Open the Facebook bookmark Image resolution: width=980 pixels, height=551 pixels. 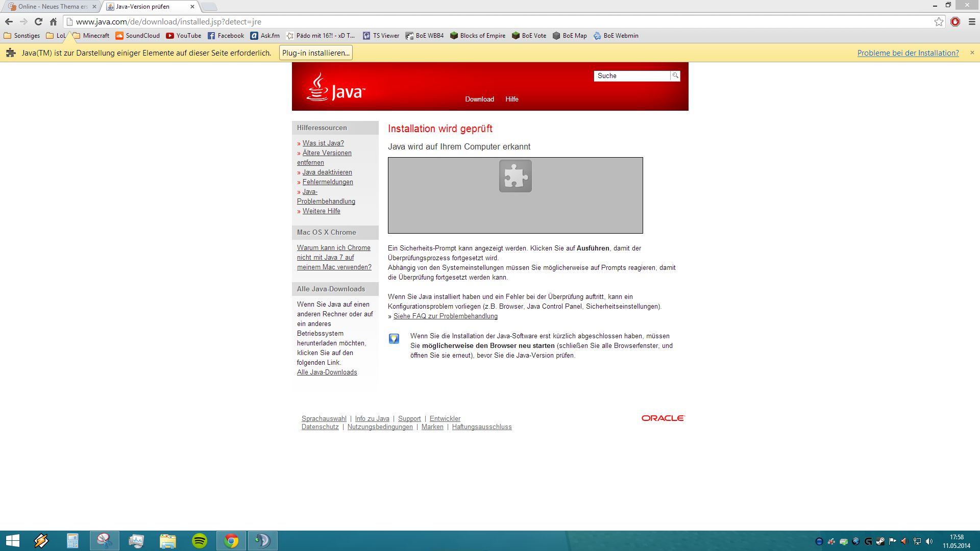tap(226, 36)
